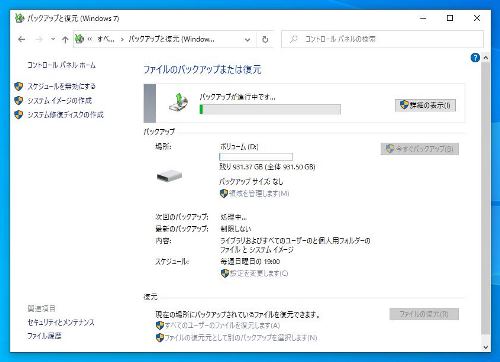
Task: Click the scrollbar down arrow
Action: (x=486, y=347)
